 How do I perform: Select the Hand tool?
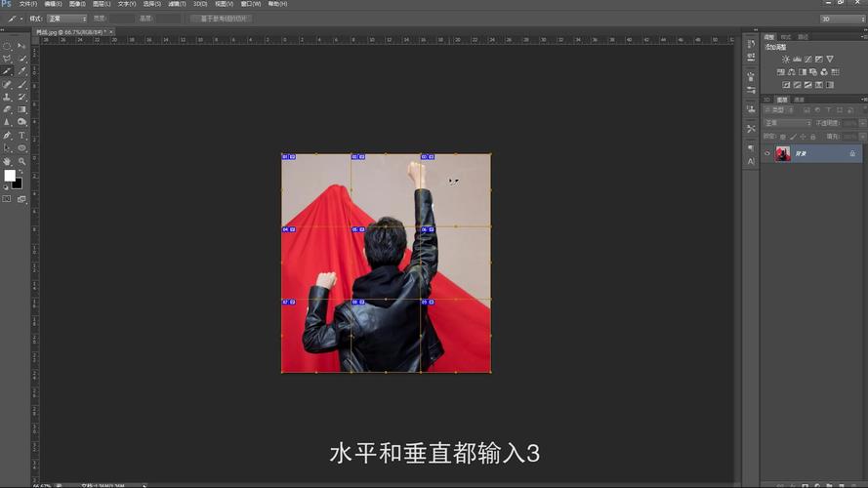pos(7,161)
